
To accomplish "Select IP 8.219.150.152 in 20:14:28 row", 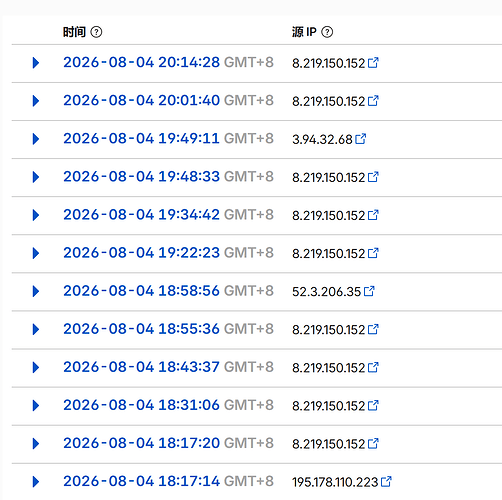I will [x=329, y=63].
